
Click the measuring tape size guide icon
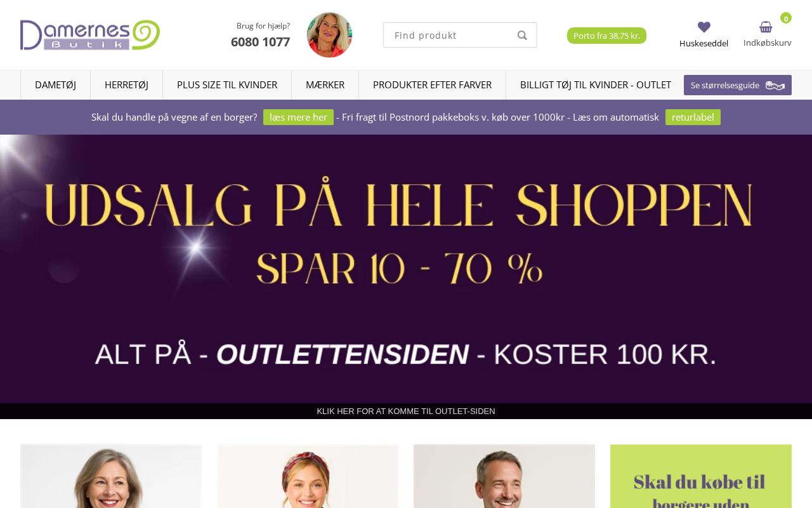click(775, 85)
